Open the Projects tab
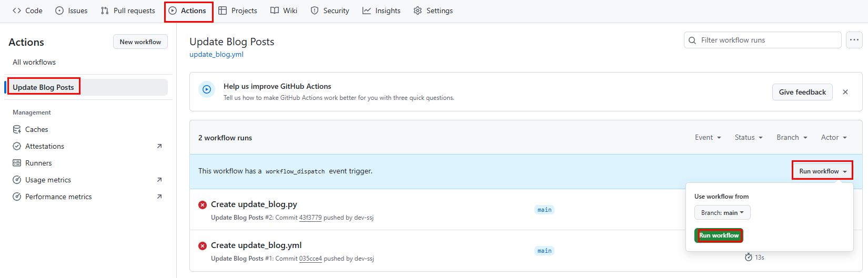 (238, 11)
